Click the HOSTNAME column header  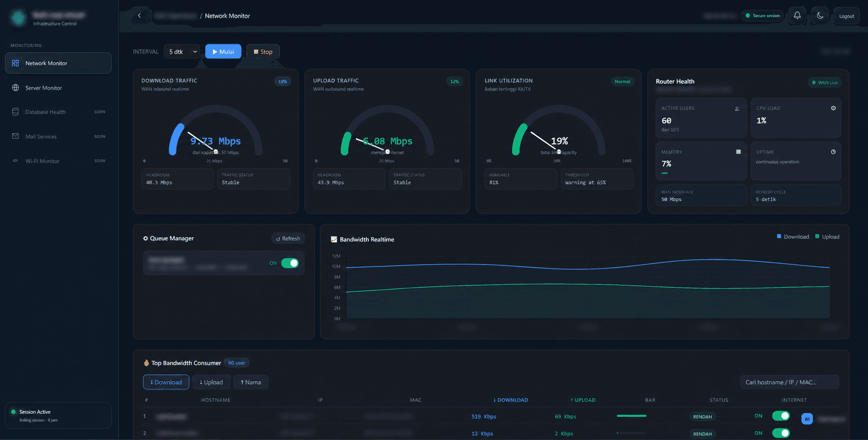tap(216, 400)
